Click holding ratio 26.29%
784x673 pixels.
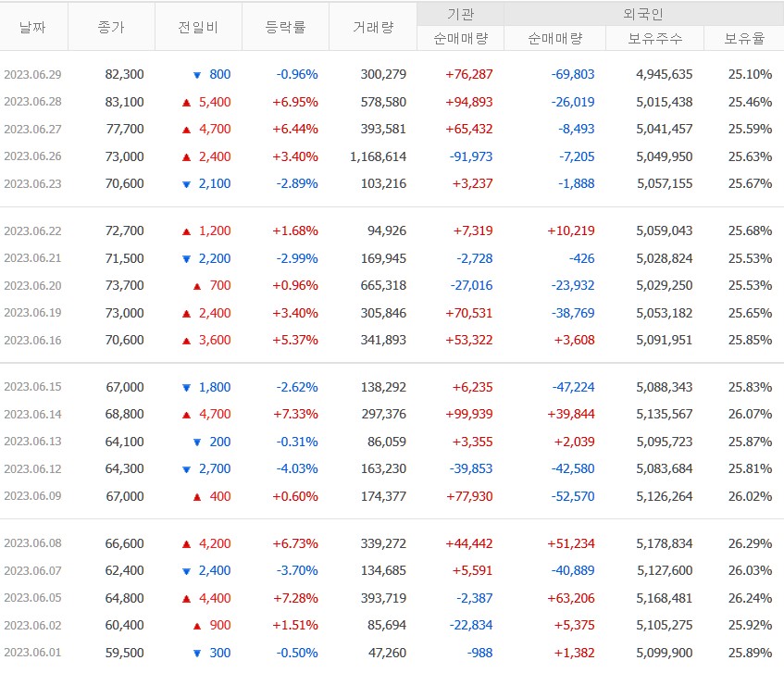pyautogui.click(x=750, y=543)
